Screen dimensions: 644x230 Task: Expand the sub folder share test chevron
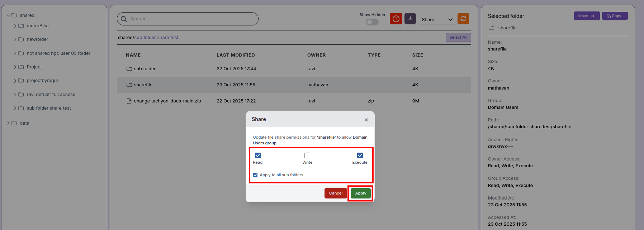(15, 108)
